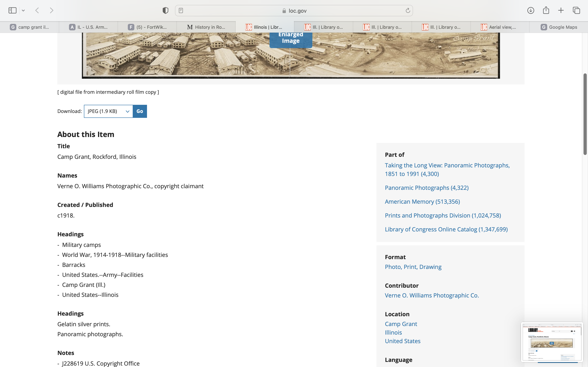
Task: Click the share icon in toolbar
Action: 546,10
